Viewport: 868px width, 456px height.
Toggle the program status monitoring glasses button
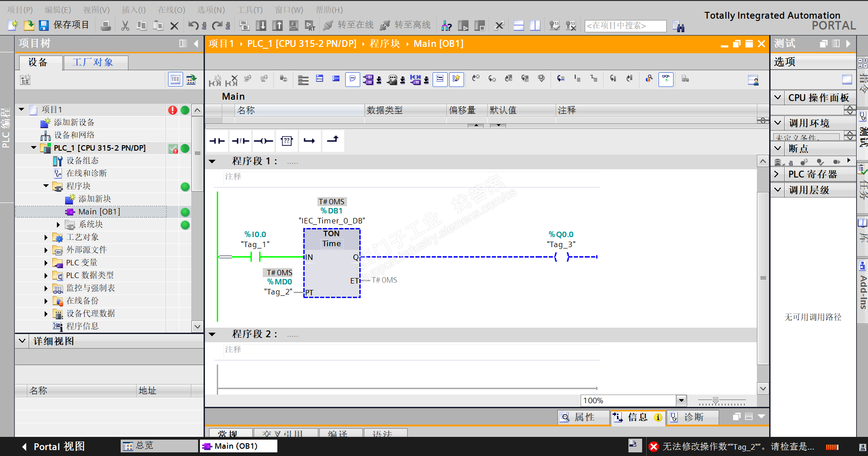[666, 80]
